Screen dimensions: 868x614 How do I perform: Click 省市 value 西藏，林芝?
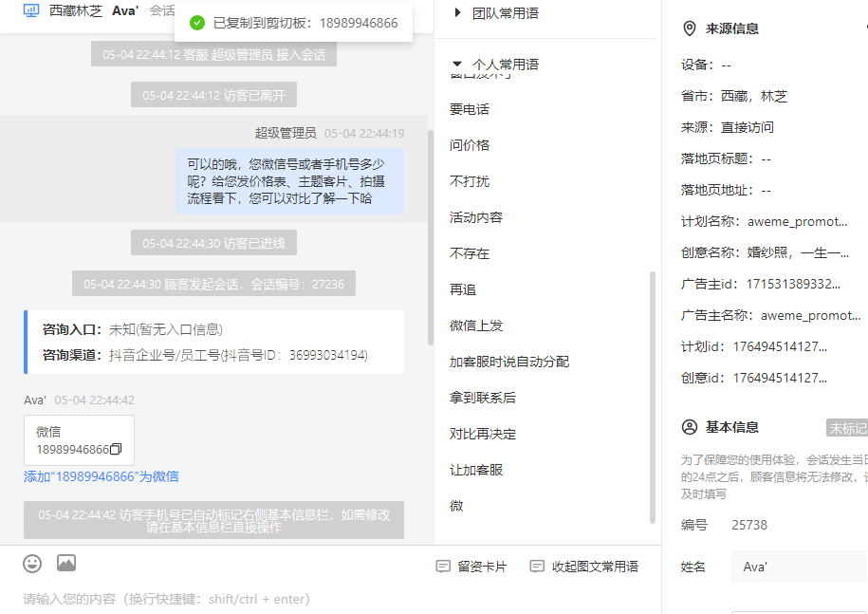coord(754,97)
